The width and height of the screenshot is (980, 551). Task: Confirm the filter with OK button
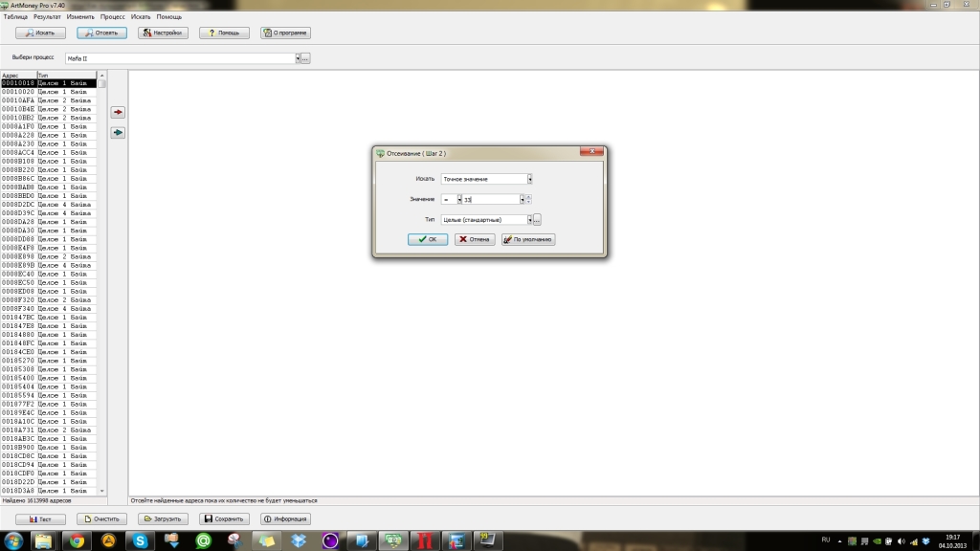(x=428, y=239)
